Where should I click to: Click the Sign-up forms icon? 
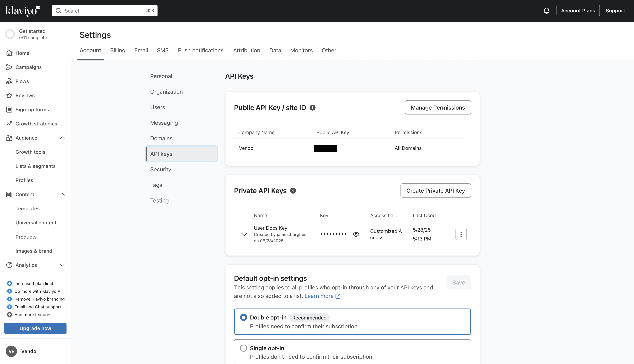pos(9,110)
